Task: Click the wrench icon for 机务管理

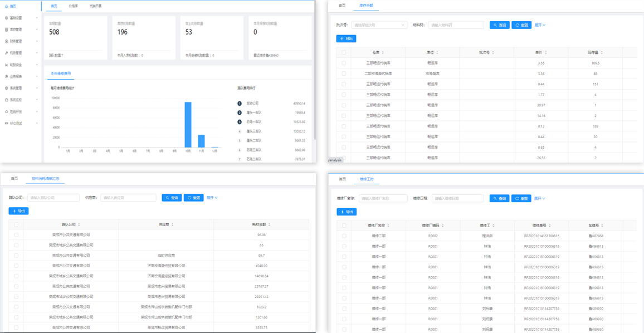Action: pyautogui.click(x=6, y=53)
